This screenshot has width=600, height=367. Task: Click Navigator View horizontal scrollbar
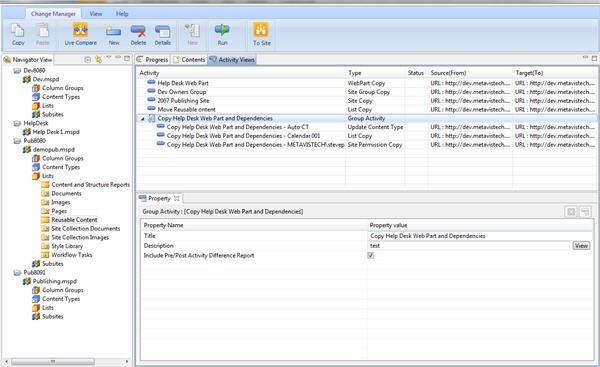click(53, 361)
